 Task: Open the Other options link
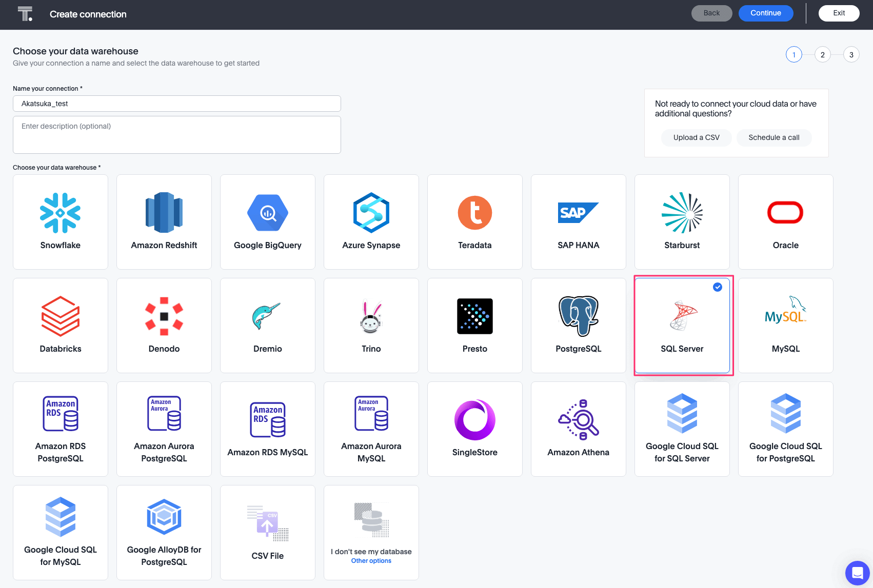(x=371, y=561)
